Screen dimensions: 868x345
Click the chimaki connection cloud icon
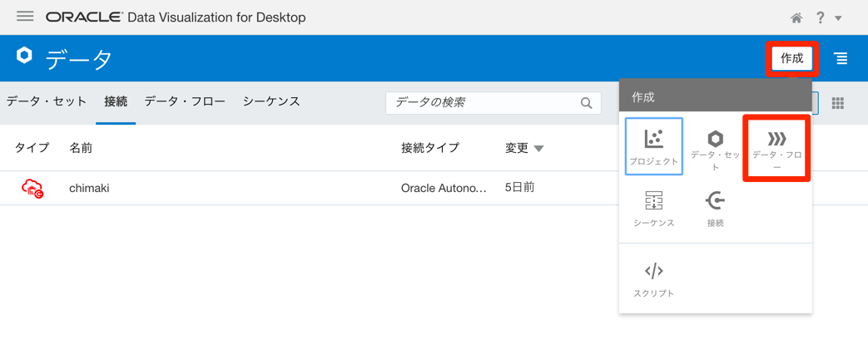point(32,188)
